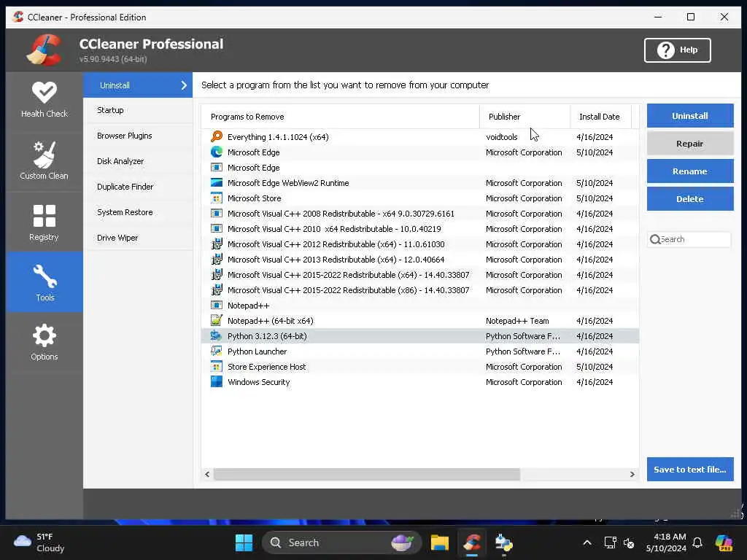Click the Rename button
Screen dimensions: 747x560
[690, 171]
